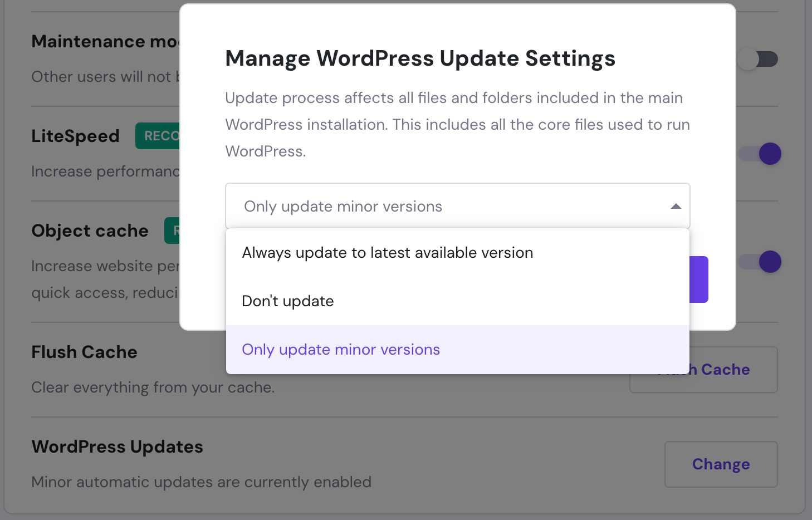Turn off the Object cache switch
The width and height of the screenshot is (812, 520).
pyautogui.click(x=760, y=262)
